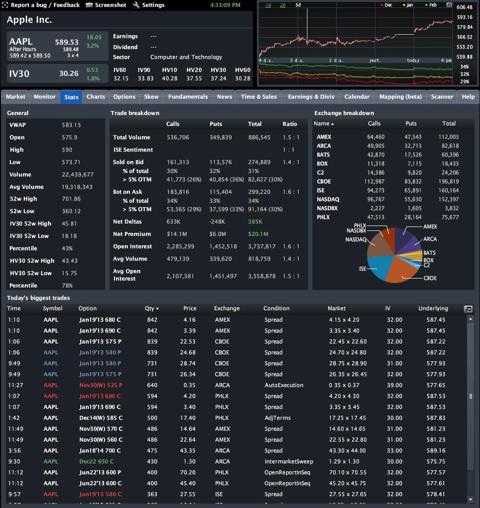Select the Jun22'13 600 C trade row
The width and height of the screenshot is (480, 508).
click(x=236, y=483)
